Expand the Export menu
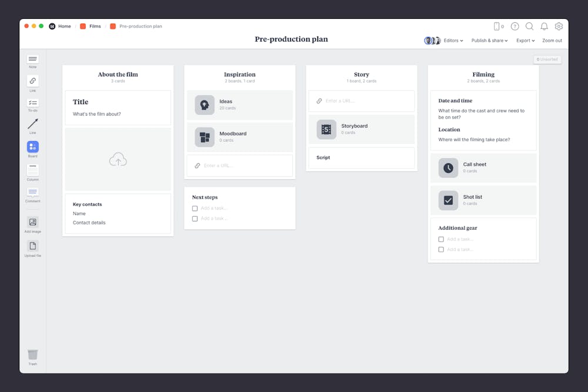 (x=525, y=40)
